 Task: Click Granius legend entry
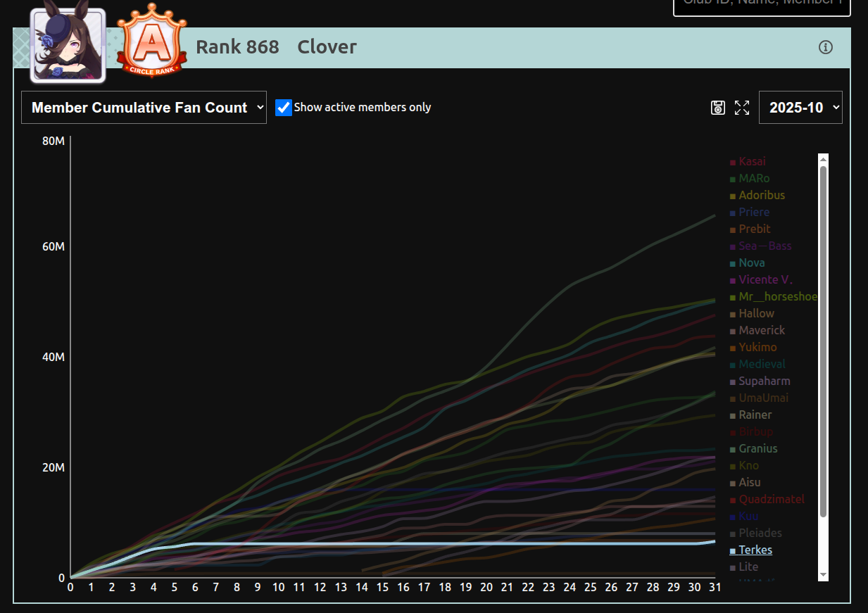pos(753,448)
